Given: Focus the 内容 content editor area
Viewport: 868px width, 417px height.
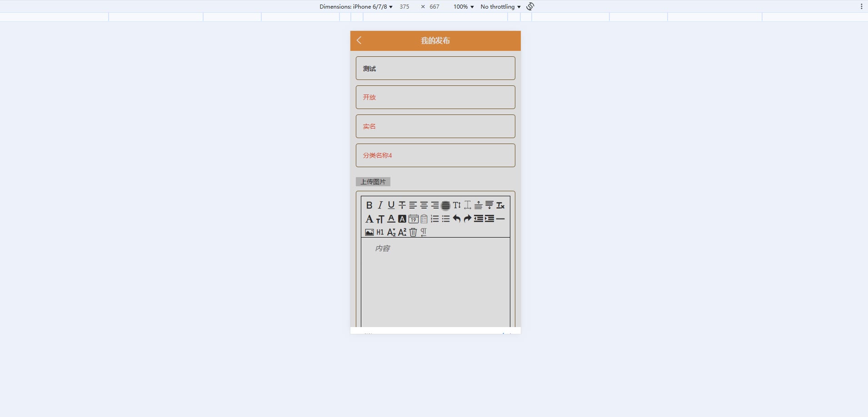Looking at the screenshot, I should coord(435,282).
